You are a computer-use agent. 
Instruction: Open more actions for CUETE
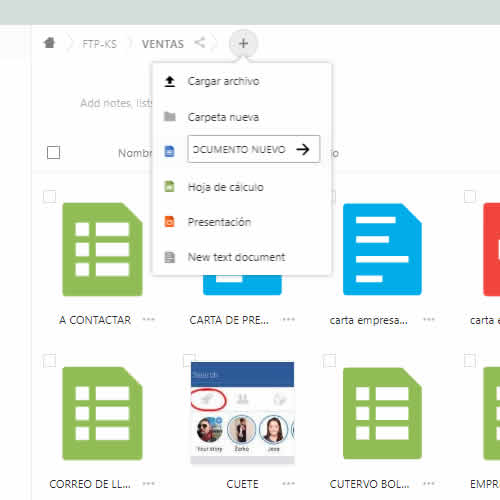tap(289, 483)
